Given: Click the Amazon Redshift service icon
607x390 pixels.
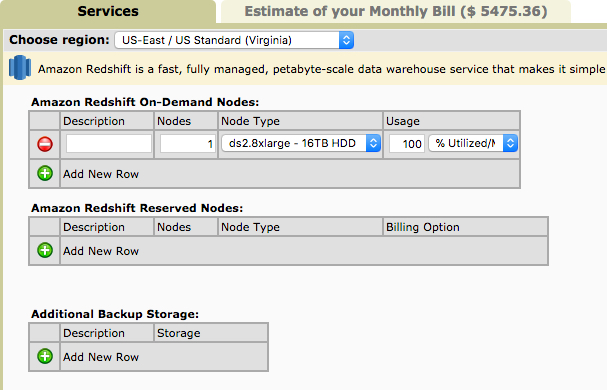Looking at the screenshot, I should coord(20,68).
